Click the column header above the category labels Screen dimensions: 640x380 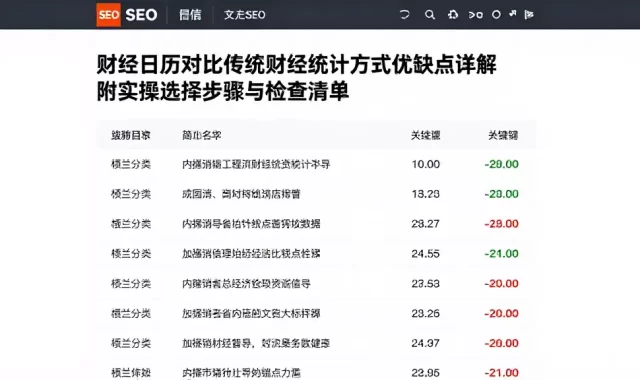pyautogui.click(x=131, y=135)
